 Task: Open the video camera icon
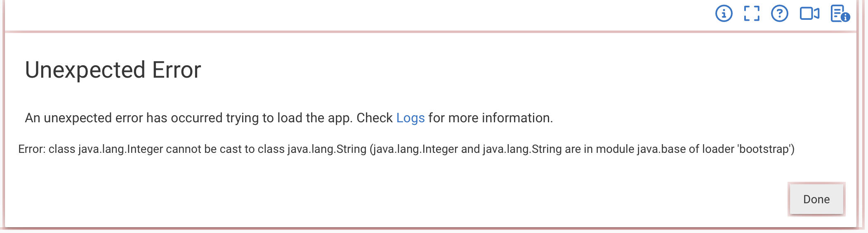tap(809, 14)
